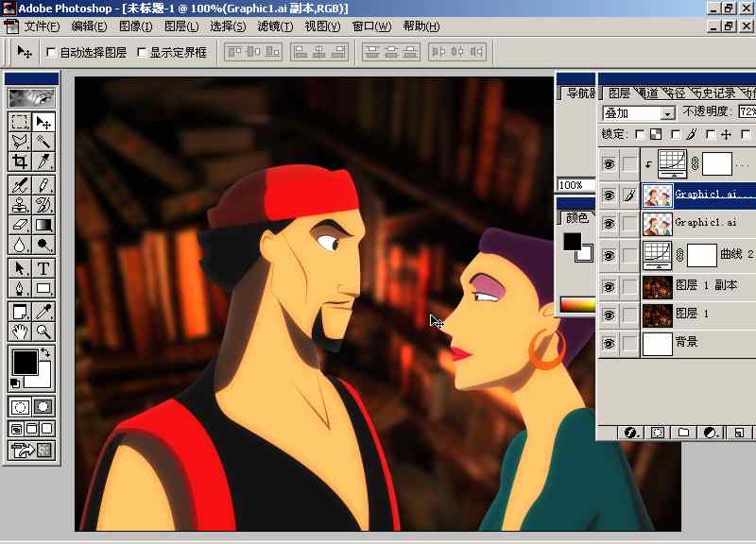The height and width of the screenshot is (544, 756).
Task: Open the 图像 menu
Action: pos(135,26)
